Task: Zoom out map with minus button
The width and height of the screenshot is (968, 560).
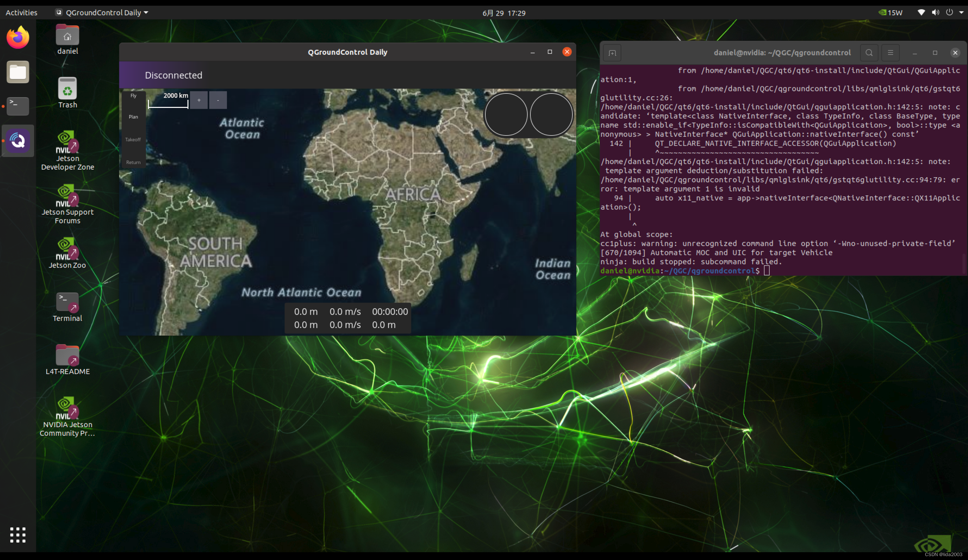Action: (218, 100)
